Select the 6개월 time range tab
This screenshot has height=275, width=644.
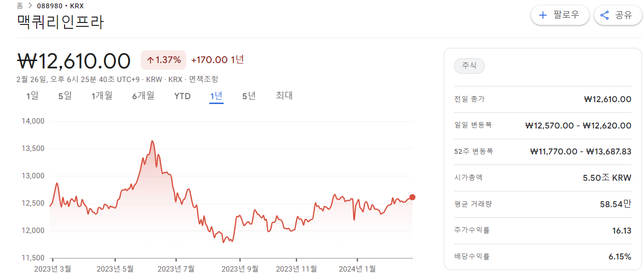(x=143, y=96)
